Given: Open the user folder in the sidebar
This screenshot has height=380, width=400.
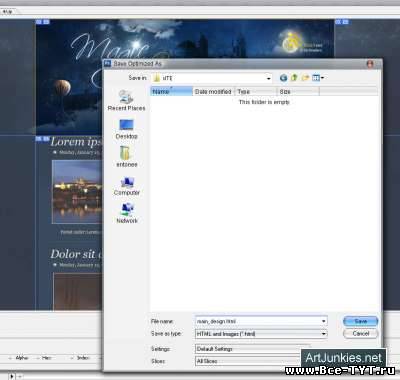Looking at the screenshot, I should [x=127, y=157].
